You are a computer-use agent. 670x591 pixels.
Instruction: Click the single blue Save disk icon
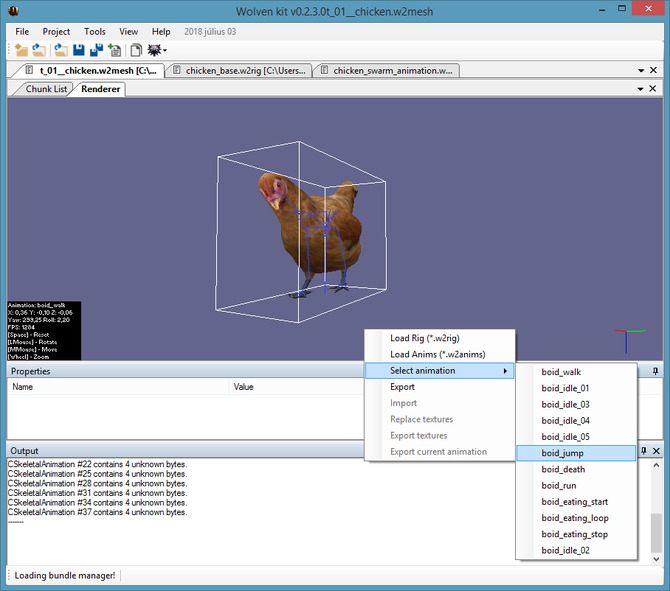tap(79, 50)
